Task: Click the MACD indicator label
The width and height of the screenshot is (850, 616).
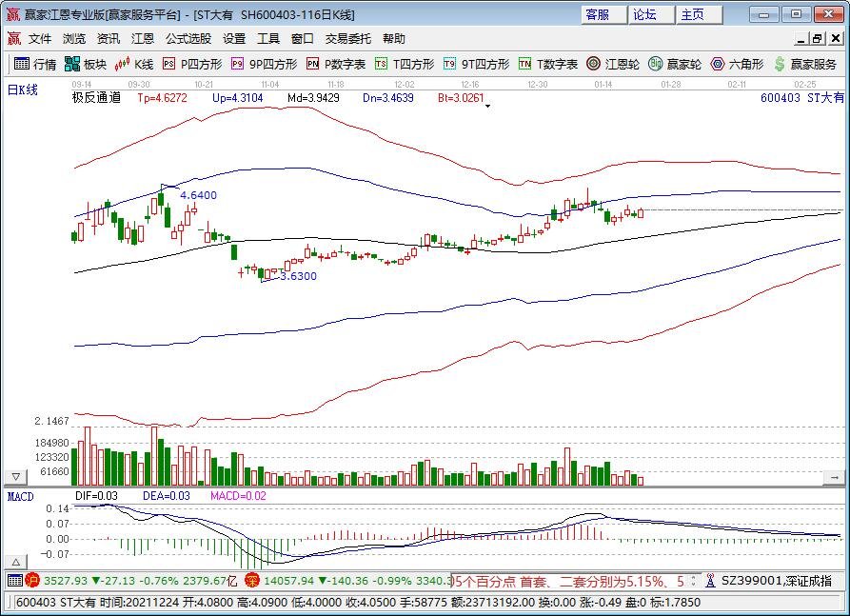Action: [21, 497]
